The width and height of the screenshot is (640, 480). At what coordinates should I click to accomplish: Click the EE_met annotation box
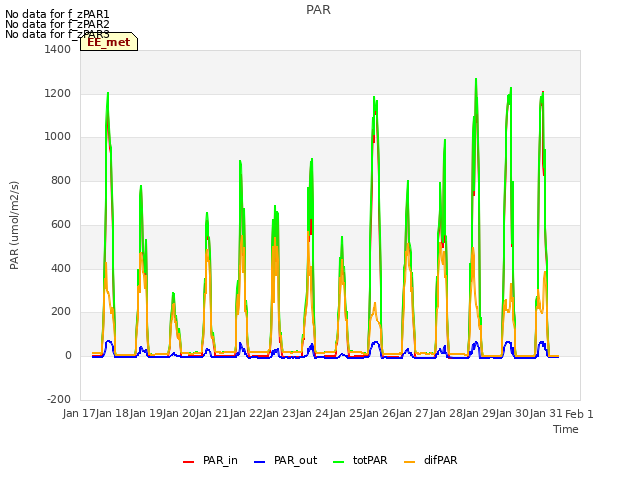[109, 42]
